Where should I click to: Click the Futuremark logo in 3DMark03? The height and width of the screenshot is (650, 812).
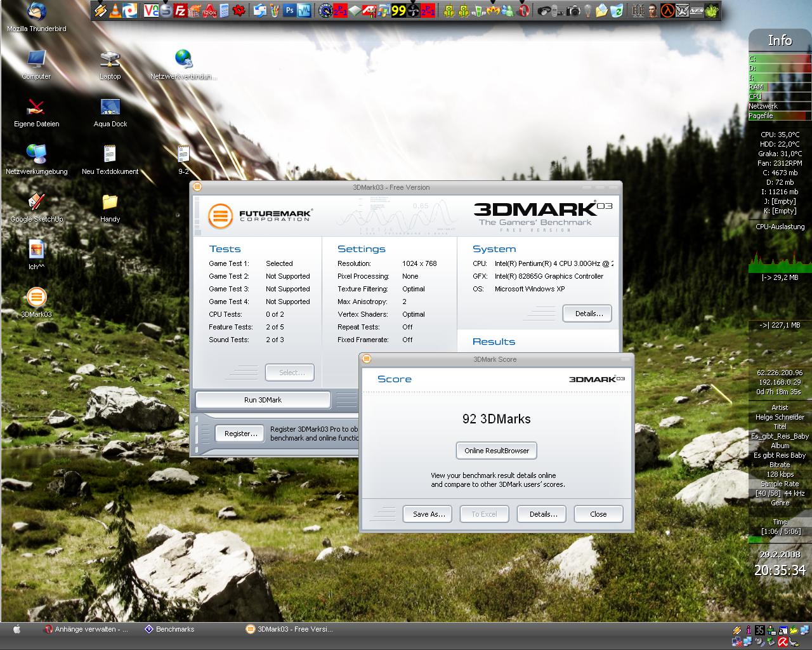(x=260, y=216)
